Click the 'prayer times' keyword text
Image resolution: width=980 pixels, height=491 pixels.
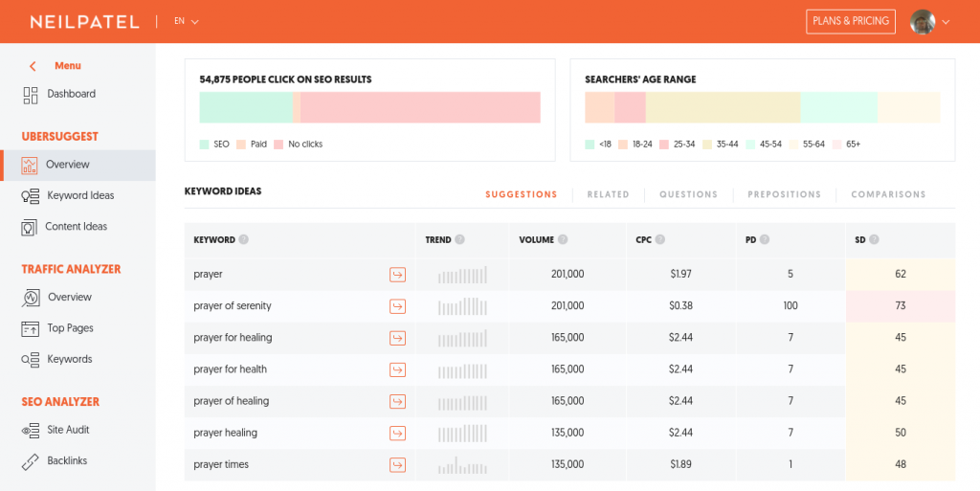(221, 464)
